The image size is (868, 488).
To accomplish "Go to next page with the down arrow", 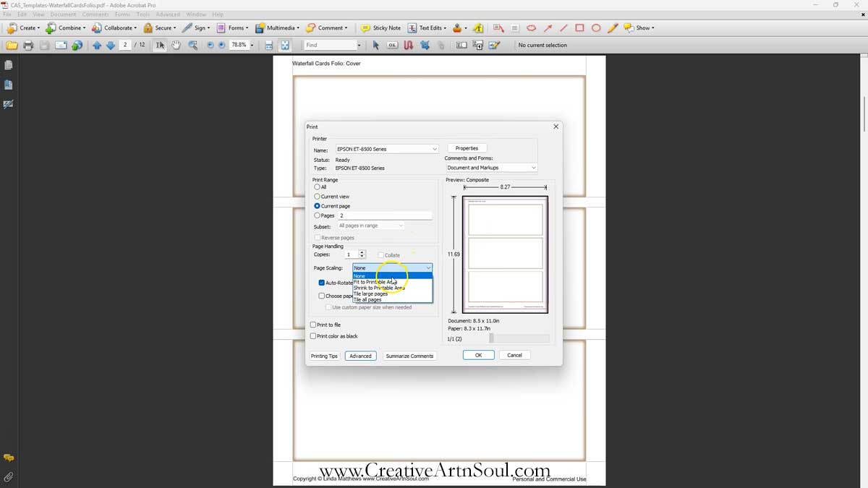I will tap(111, 45).
